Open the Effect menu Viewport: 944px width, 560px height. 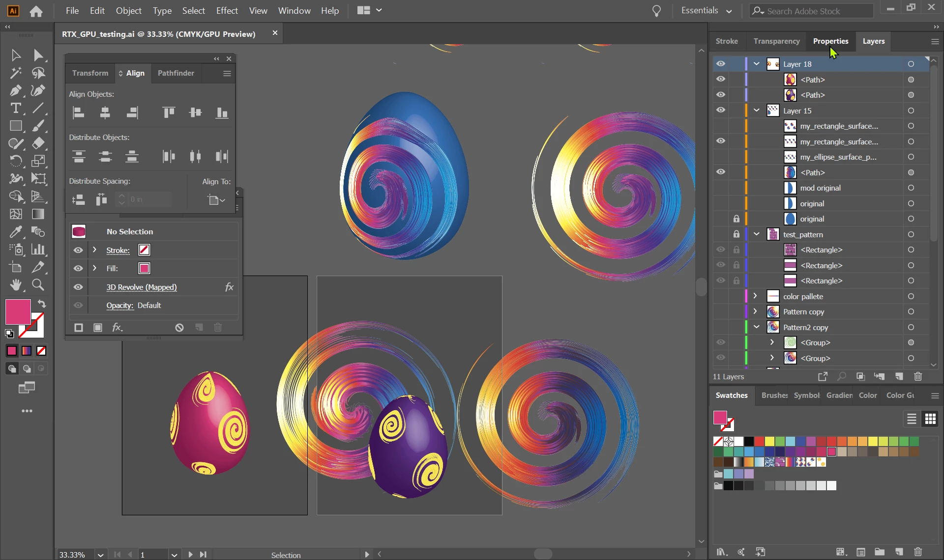point(227,11)
